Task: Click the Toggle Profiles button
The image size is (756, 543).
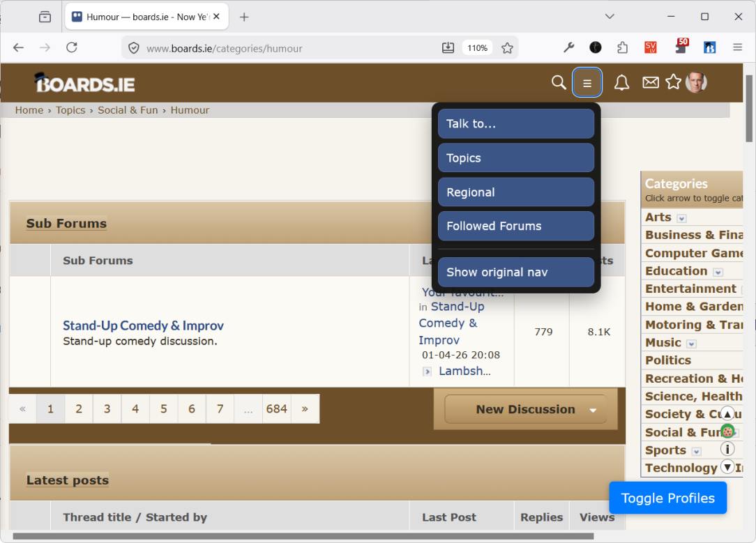Action: pos(667,498)
